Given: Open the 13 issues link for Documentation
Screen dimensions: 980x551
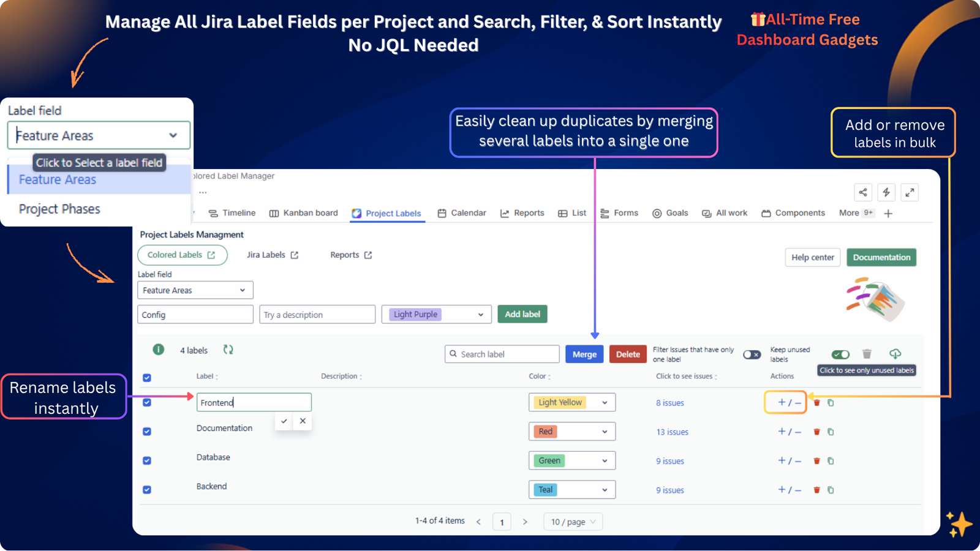Looking at the screenshot, I should pyautogui.click(x=671, y=432).
